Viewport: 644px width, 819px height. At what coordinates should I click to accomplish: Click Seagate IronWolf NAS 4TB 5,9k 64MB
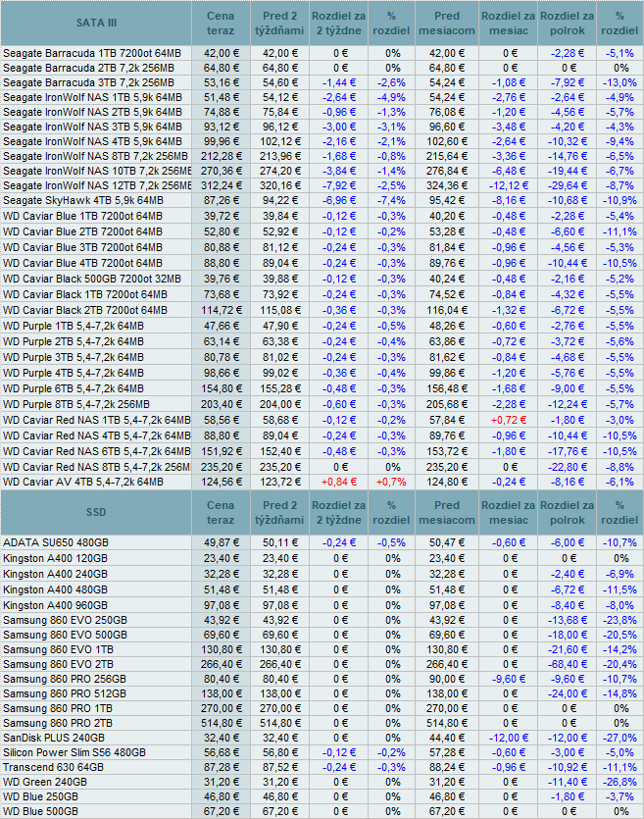[x=92, y=141]
